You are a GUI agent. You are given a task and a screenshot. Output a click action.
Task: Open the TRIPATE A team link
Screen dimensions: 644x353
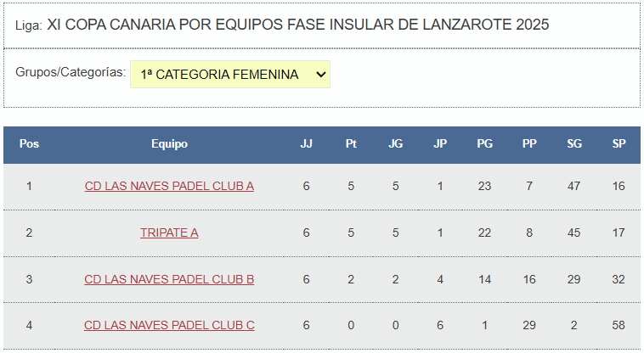click(169, 233)
